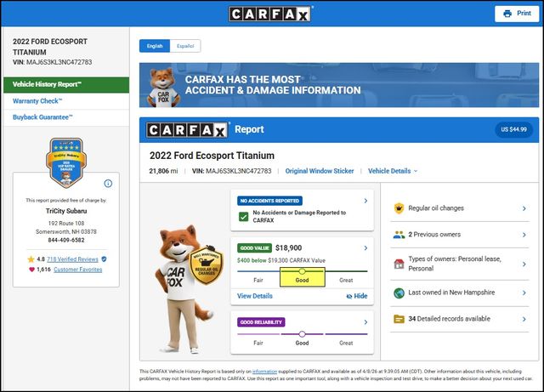Hide the value details with Hide toggle
Image resolution: width=544 pixels, height=392 pixels.
coord(357,296)
